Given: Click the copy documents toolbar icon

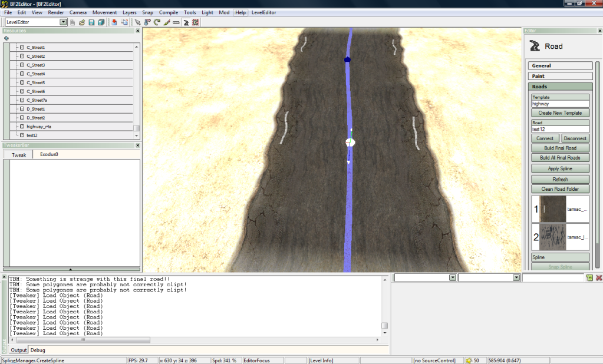Looking at the screenshot, I should [124, 22].
